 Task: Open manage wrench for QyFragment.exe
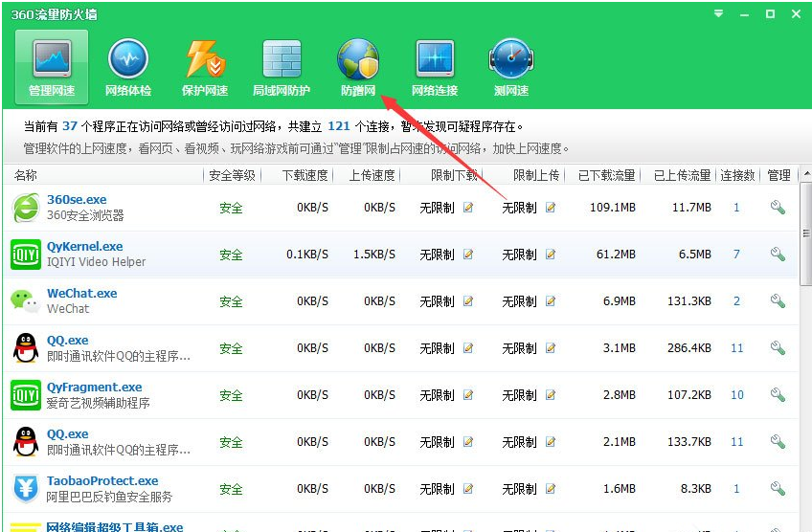click(778, 395)
